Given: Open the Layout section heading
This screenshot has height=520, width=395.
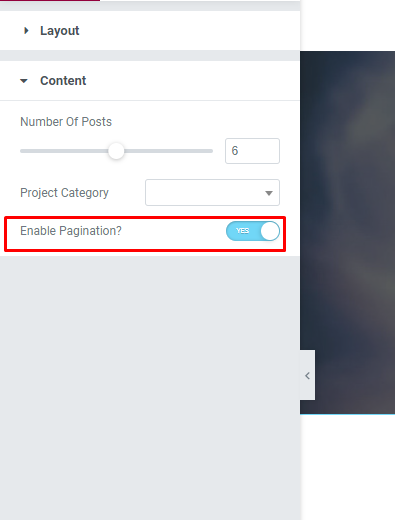Looking at the screenshot, I should point(60,31).
